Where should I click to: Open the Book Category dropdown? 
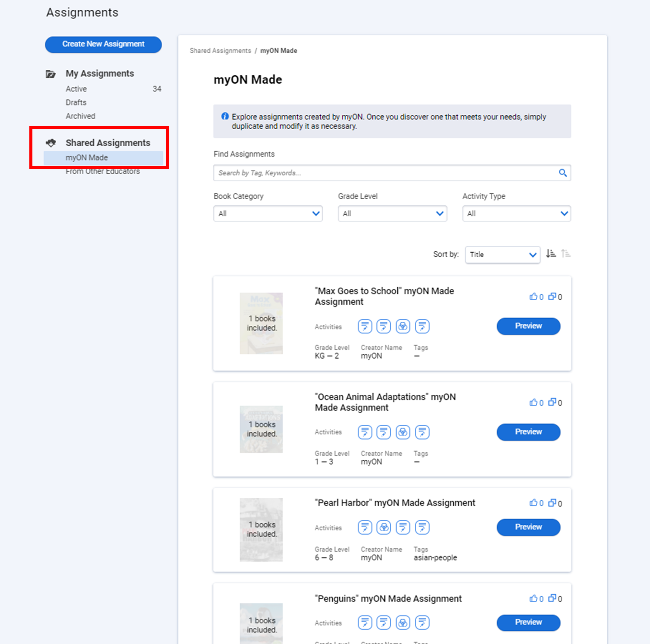(x=268, y=214)
